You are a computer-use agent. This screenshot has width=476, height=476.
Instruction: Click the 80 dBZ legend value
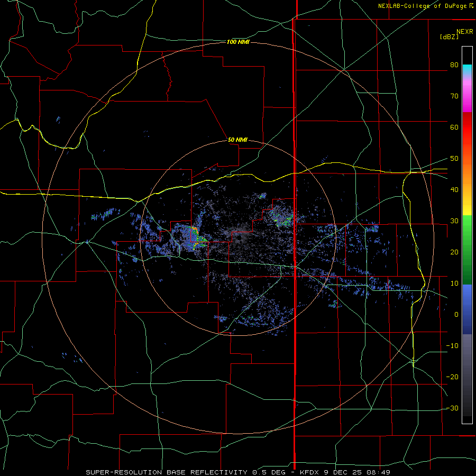454,65
